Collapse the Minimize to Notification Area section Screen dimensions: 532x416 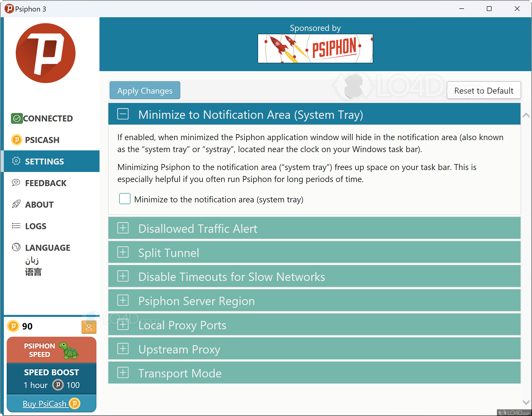tap(123, 114)
